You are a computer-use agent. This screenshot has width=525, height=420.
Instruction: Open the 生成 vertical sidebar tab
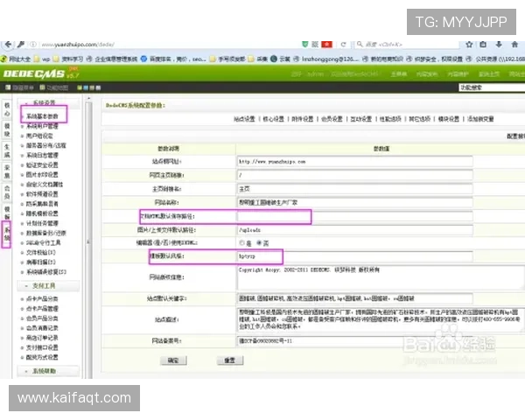7,150
